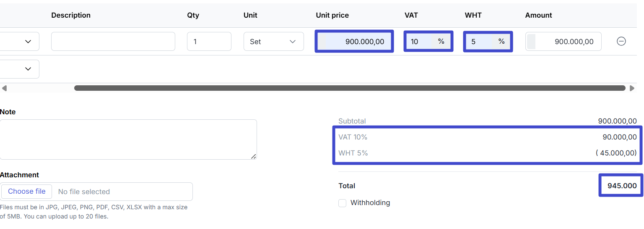
Task: Click the horizontal scrollbar thumb
Action: pos(349,88)
